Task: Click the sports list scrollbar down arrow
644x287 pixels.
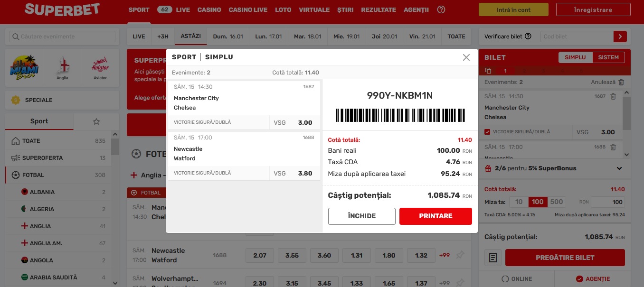Action: (115, 283)
